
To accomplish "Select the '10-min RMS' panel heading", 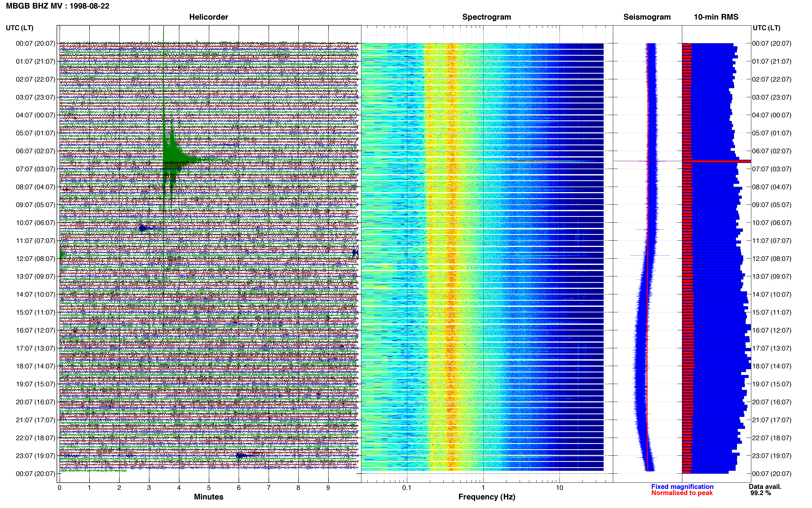I will click(x=716, y=17).
